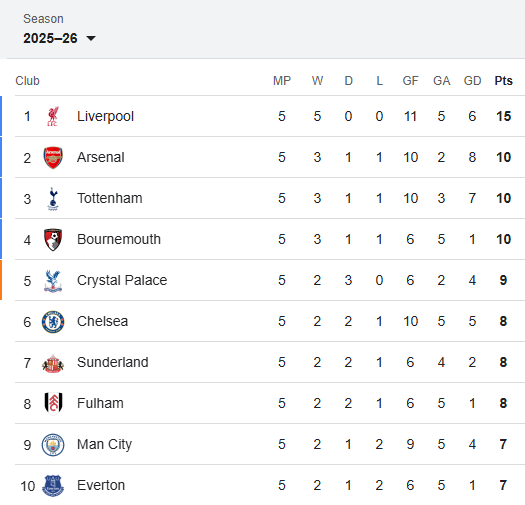
Task: Open the 2025–26 season dropdown
Action: [59, 38]
